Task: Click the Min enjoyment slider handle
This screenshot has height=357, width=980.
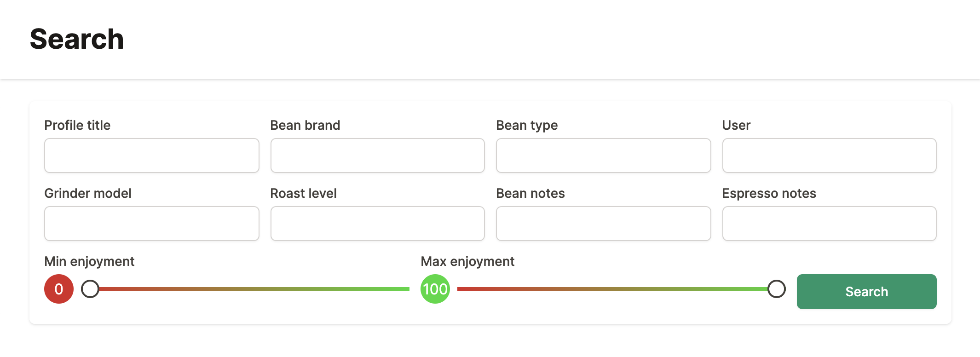Action: [x=90, y=289]
